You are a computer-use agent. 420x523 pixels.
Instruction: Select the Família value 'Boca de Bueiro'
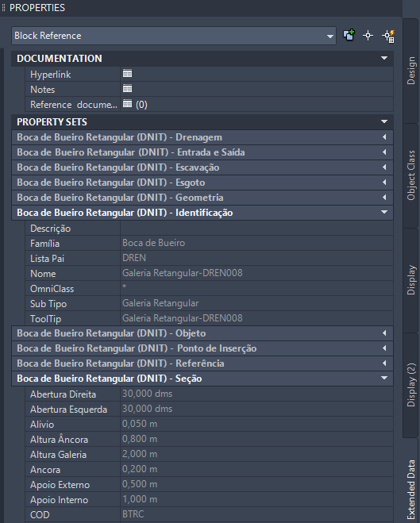pyautogui.click(x=153, y=243)
